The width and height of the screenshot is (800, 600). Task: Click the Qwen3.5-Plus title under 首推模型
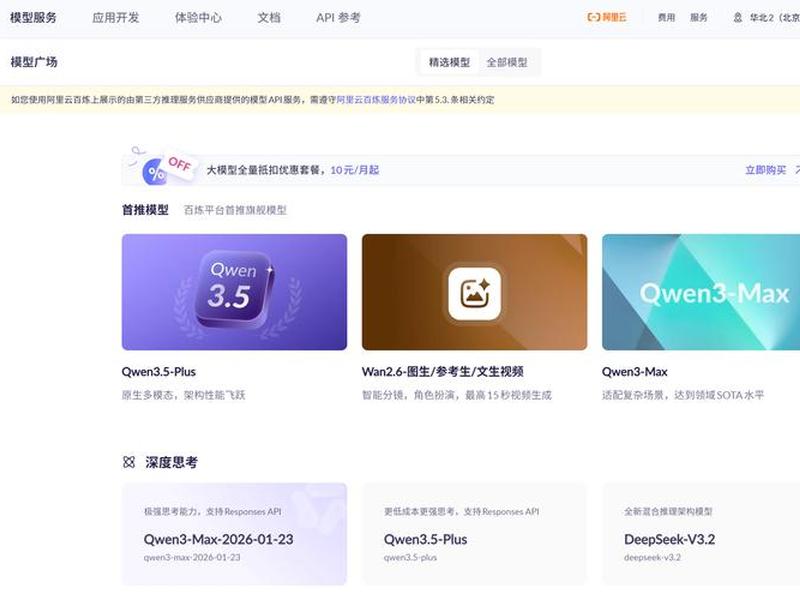point(159,372)
